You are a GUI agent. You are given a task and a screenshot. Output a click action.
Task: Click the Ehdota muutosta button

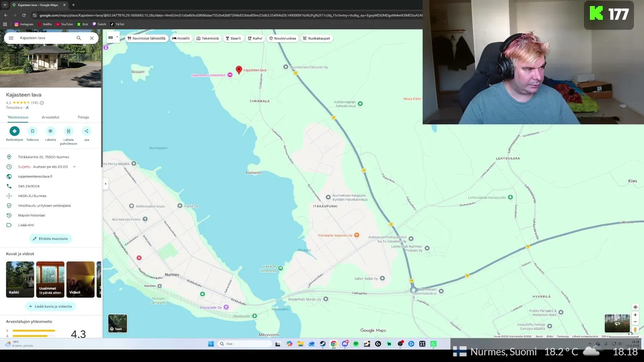pos(50,239)
